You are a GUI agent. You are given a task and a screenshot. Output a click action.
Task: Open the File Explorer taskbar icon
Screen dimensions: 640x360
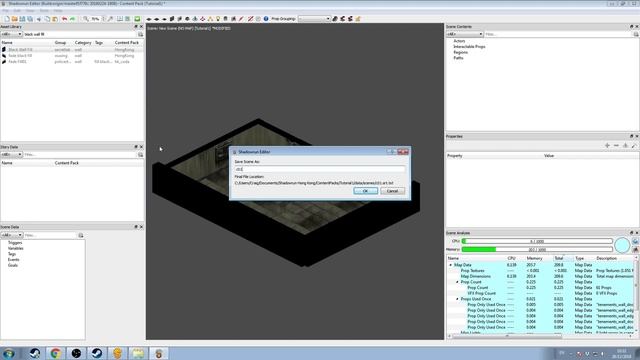click(138, 353)
